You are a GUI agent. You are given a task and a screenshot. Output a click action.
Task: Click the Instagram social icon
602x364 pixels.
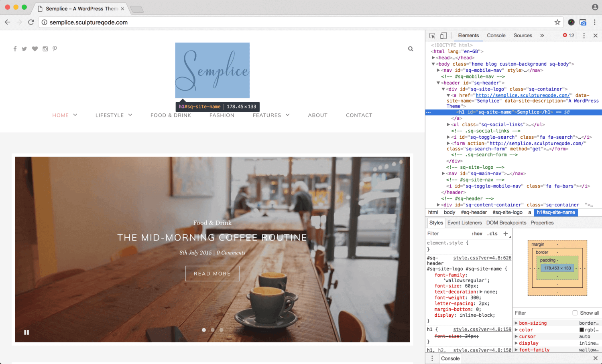(x=45, y=49)
